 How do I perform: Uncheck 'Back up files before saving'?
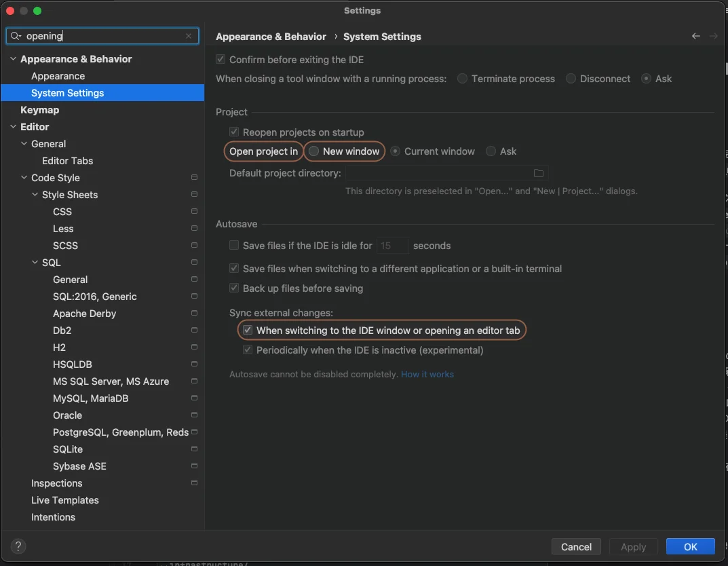click(x=233, y=288)
